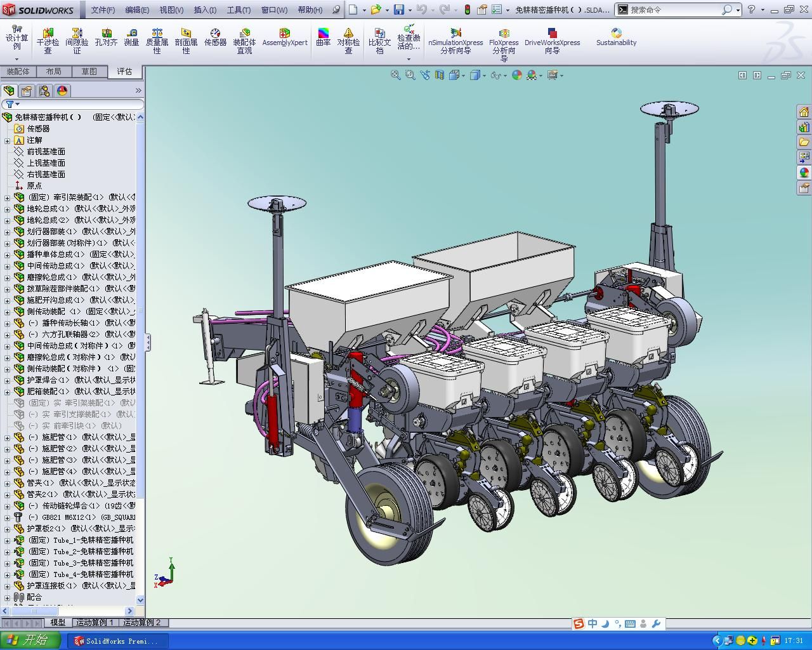The width and height of the screenshot is (812, 650).
Task: Click Zoom to Area magnifier icon
Action: click(x=410, y=75)
